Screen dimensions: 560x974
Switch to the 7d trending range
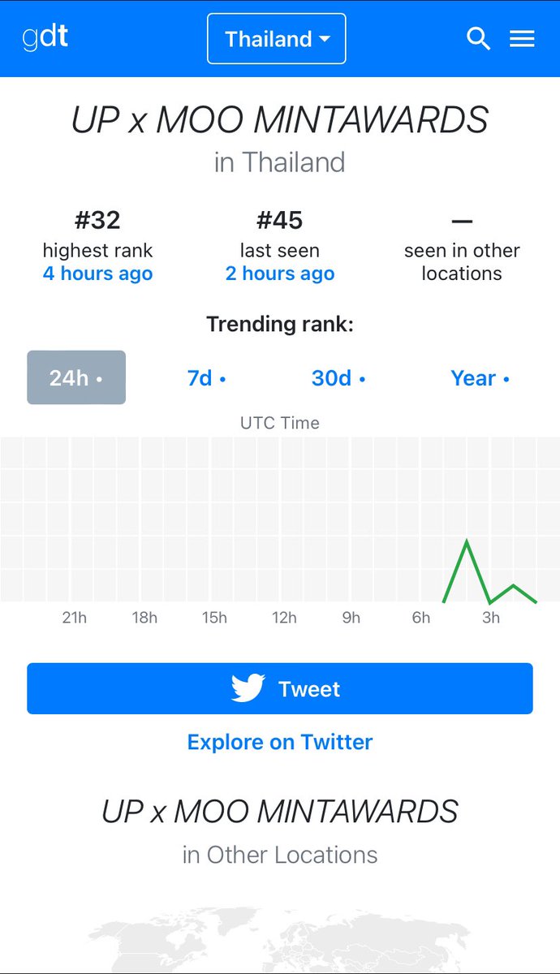(x=206, y=378)
